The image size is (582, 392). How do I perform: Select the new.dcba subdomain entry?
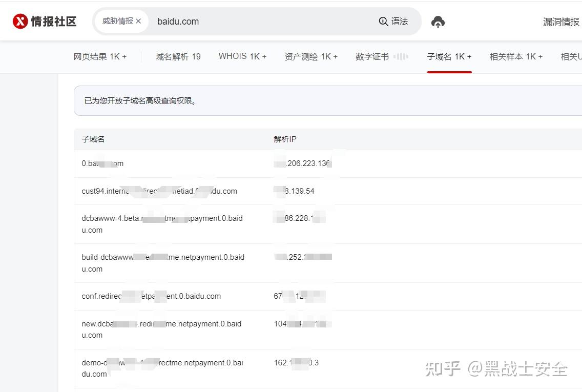(161, 329)
